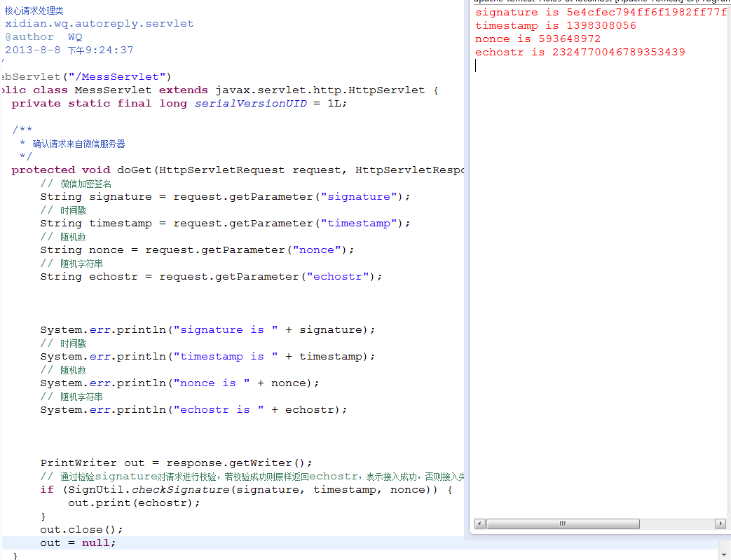Image resolution: width=731 pixels, height=560 pixels.
Task: Click the line 'String nonce = request.getParameter'
Action: [x=197, y=250]
